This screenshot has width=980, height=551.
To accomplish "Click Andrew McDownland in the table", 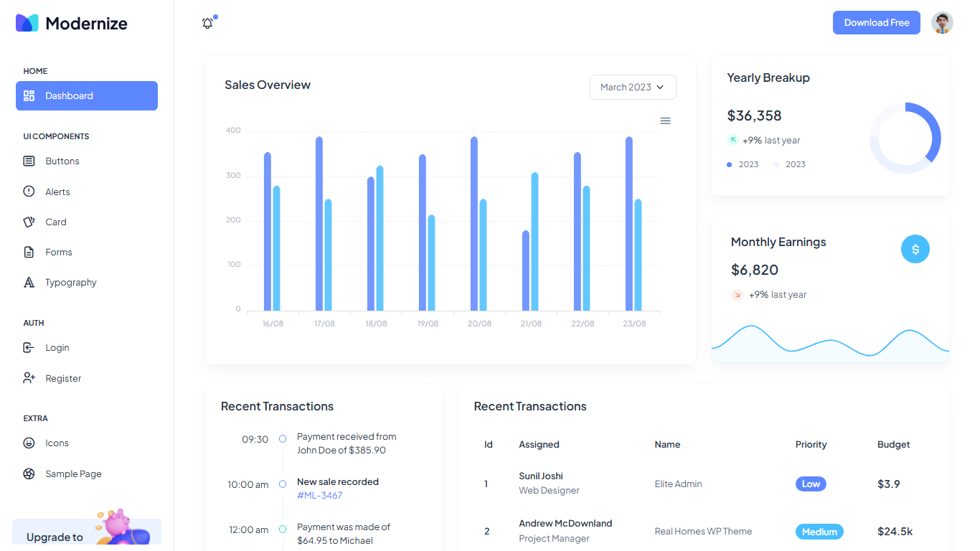I will pyautogui.click(x=565, y=523).
